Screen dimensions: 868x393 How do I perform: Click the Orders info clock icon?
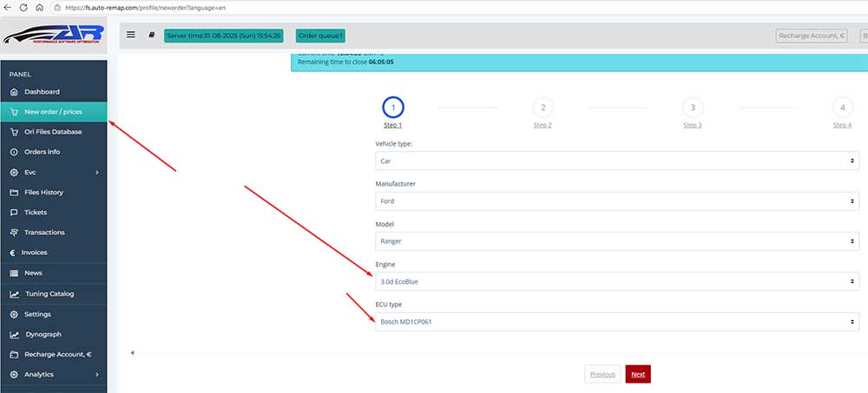pos(15,152)
